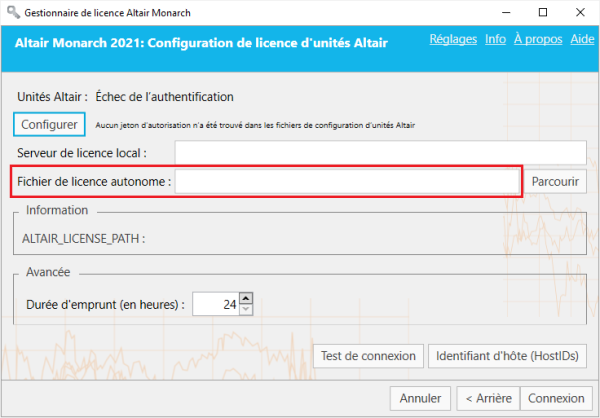600x418 pixels.
Task: Run the Test de connexion
Action: 368,356
